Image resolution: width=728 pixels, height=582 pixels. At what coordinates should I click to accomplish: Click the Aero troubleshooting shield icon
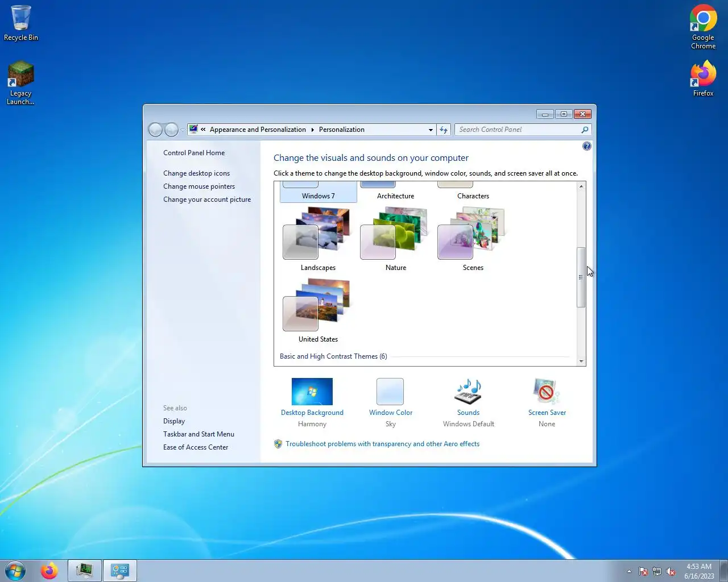[x=278, y=444]
